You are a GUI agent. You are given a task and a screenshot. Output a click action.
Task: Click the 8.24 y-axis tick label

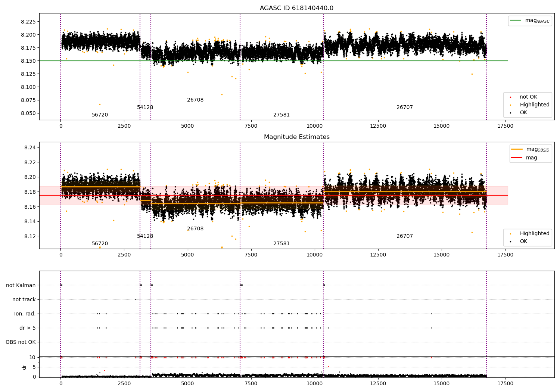[x=30, y=147]
